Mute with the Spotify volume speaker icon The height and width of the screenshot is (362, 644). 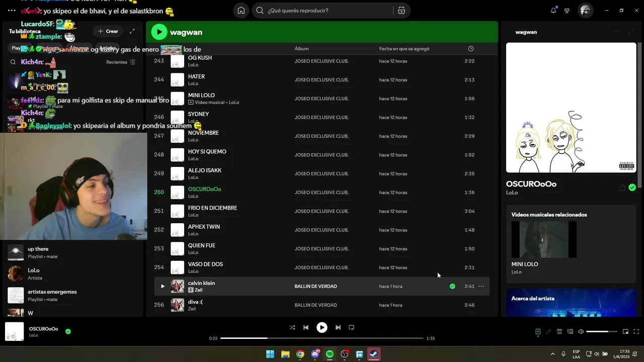[x=581, y=331]
